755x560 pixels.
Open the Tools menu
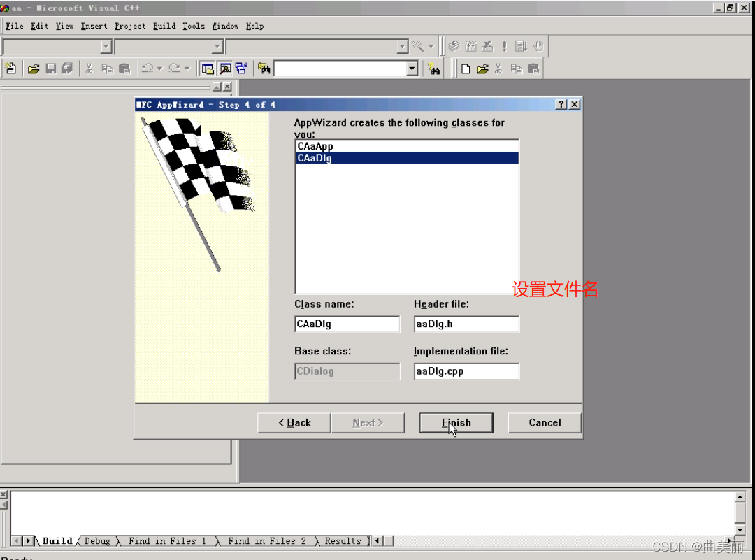194,26
